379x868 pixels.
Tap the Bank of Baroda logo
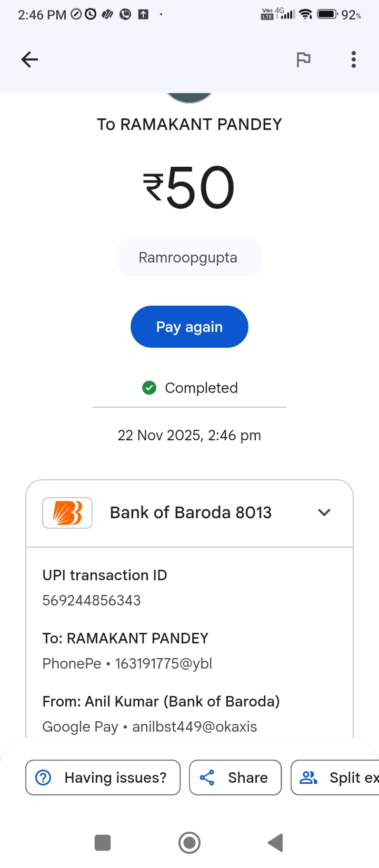67,513
